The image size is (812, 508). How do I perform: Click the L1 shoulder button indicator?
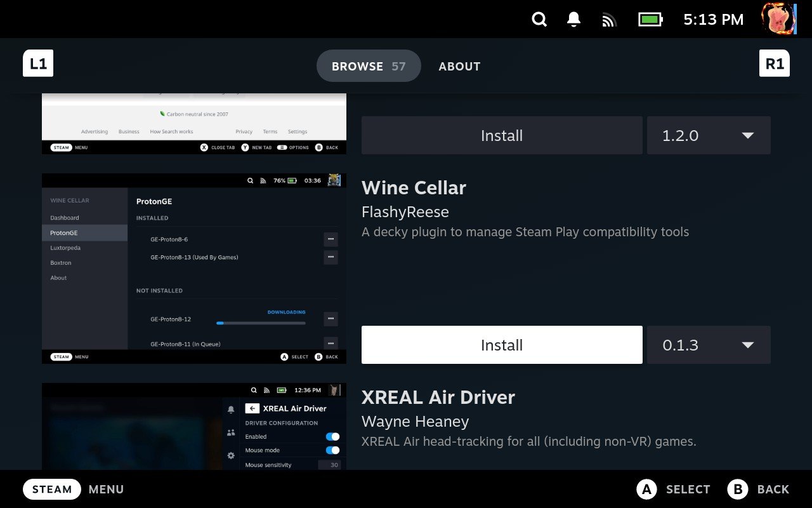pos(38,63)
